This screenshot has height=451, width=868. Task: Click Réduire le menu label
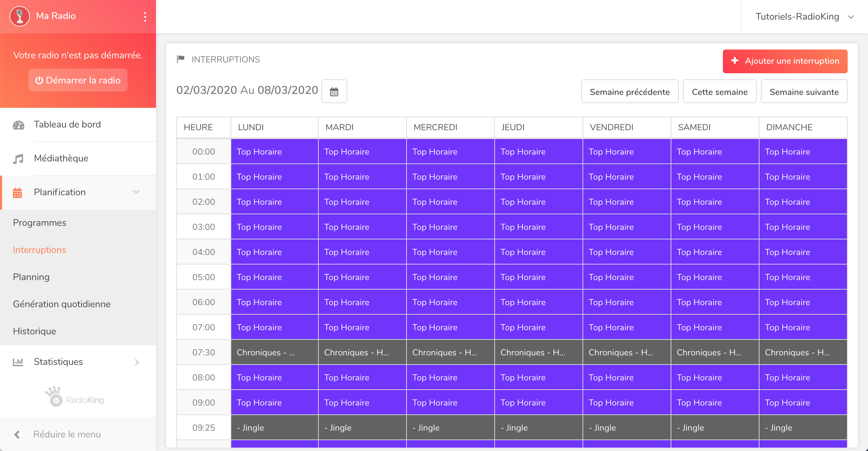point(67,434)
